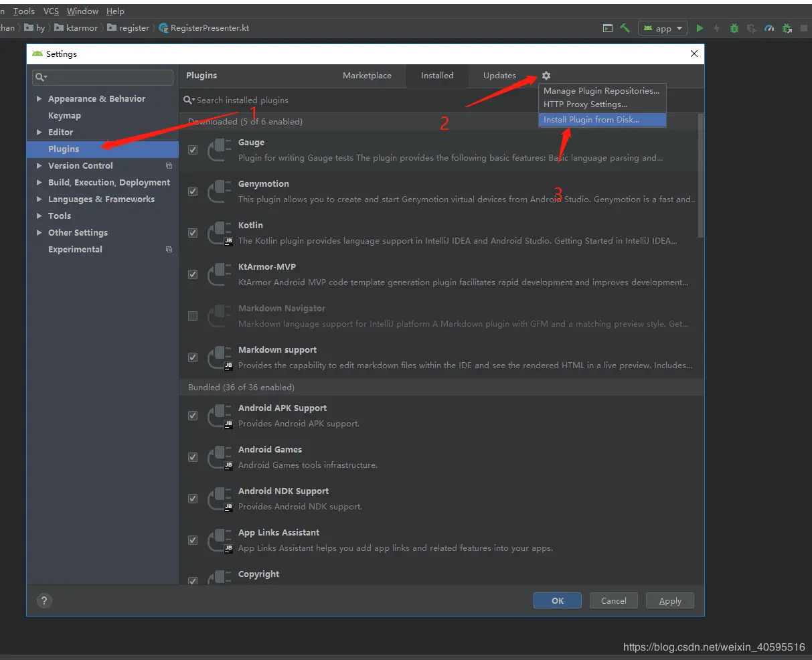This screenshot has width=812, height=660.
Task: Disable the Android NDK Support checkbox
Action: pos(193,499)
